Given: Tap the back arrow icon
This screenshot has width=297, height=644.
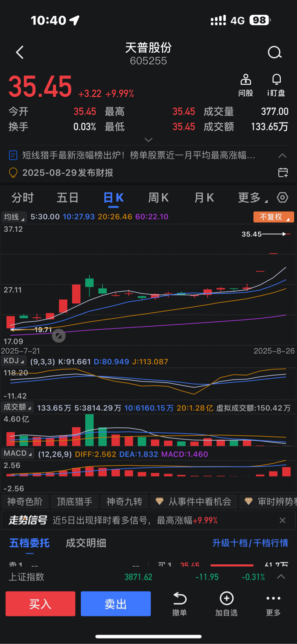Looking at the screenshot, I should 20,52.
